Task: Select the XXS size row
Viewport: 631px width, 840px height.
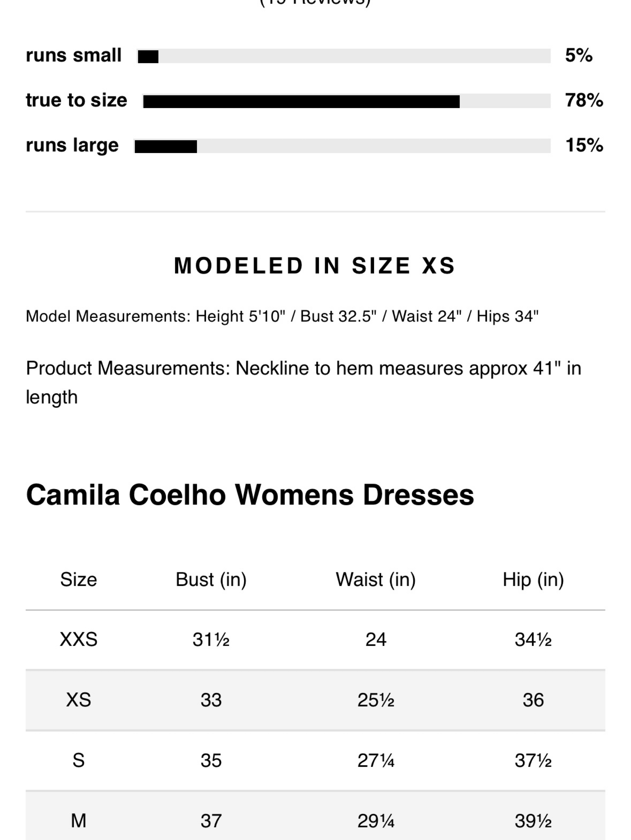Action: click(315, 640)
